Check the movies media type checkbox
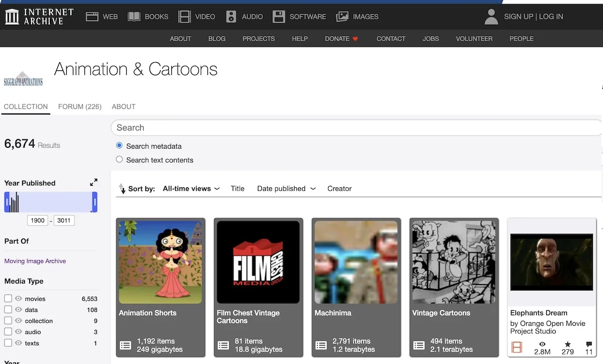The width and height of the screenshot is (603, 364). click(x=8, y=298)
